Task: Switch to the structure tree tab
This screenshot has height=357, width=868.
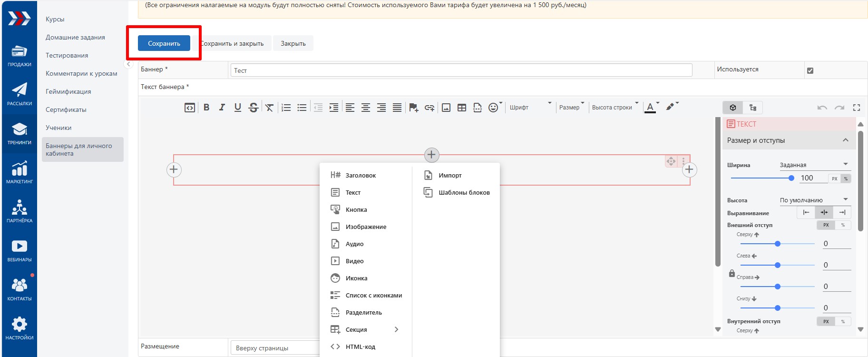Action: 753,108
